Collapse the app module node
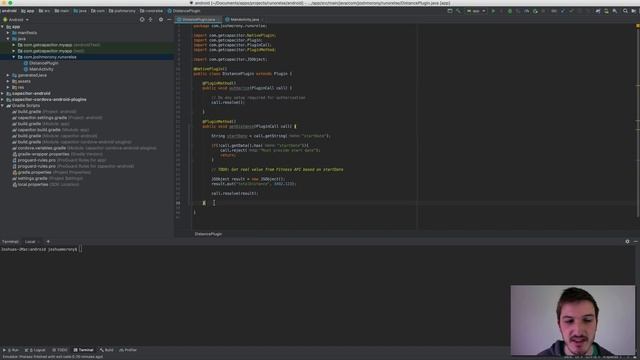Viewport: 640px width, 360px height. [2, 27]
